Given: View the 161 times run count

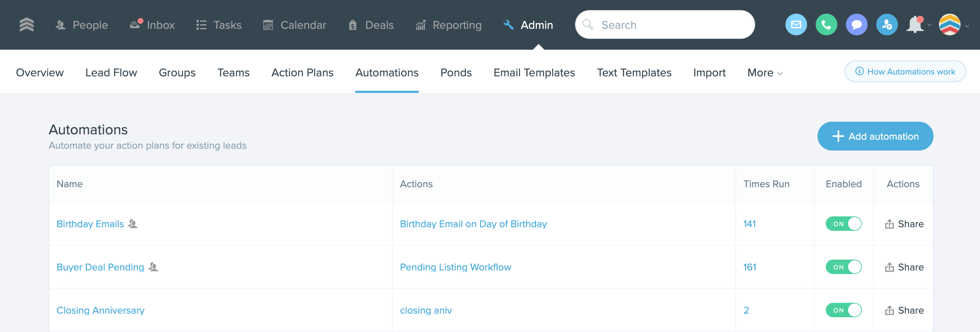Looking at the screenshot, I should tap(749, 267).
